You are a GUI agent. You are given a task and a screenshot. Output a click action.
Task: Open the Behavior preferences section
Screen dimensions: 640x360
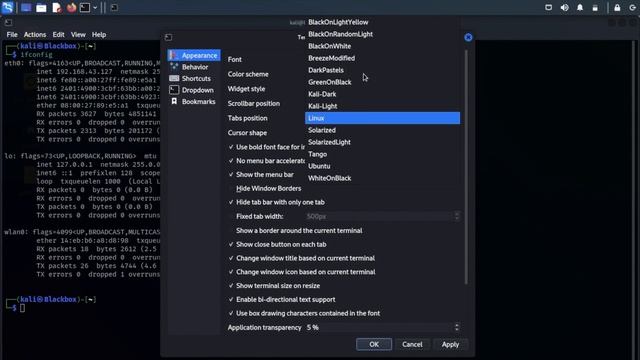(x=194, y=67)
